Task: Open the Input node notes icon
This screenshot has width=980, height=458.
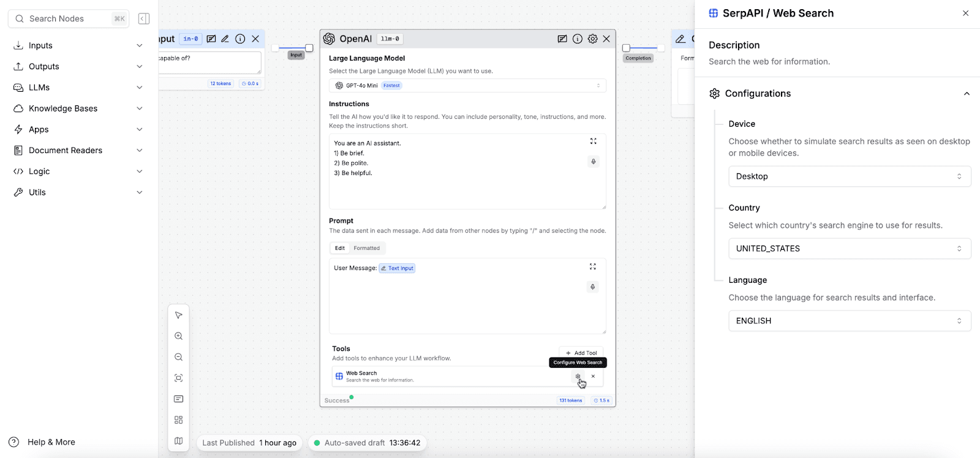Action: [211, 39]
